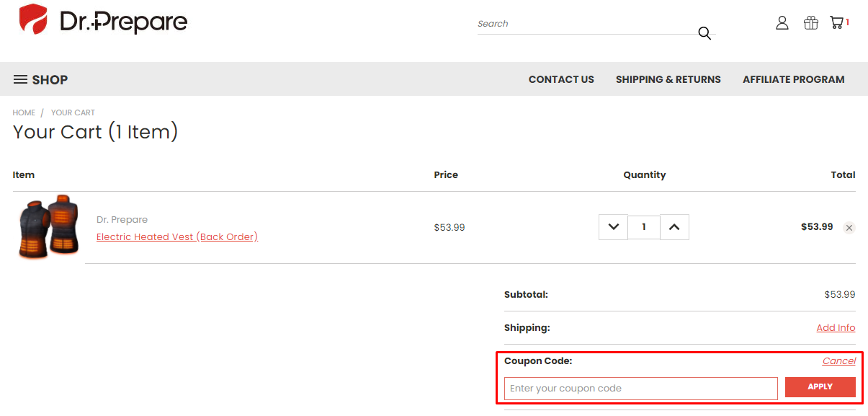This screenshot has width=868, height=416.
Task: Open the gift certificate icon
Action: pyautogui.click(x=811, y=23)
